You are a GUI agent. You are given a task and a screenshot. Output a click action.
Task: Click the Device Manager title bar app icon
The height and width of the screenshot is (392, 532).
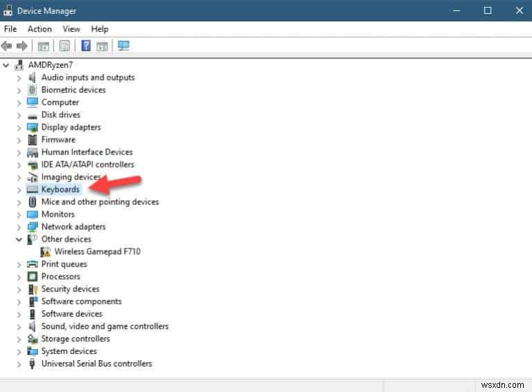(8, 10)
